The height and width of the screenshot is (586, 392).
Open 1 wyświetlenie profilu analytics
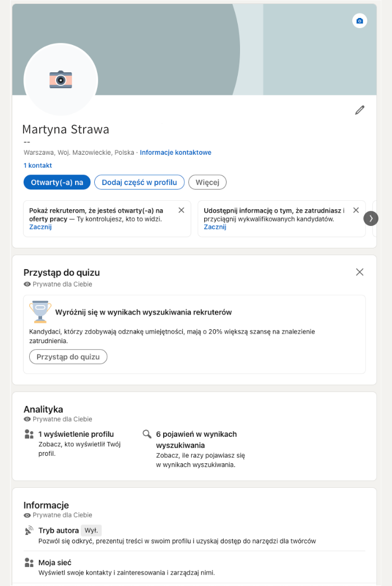pyautogui.click(x=76, y=434)
